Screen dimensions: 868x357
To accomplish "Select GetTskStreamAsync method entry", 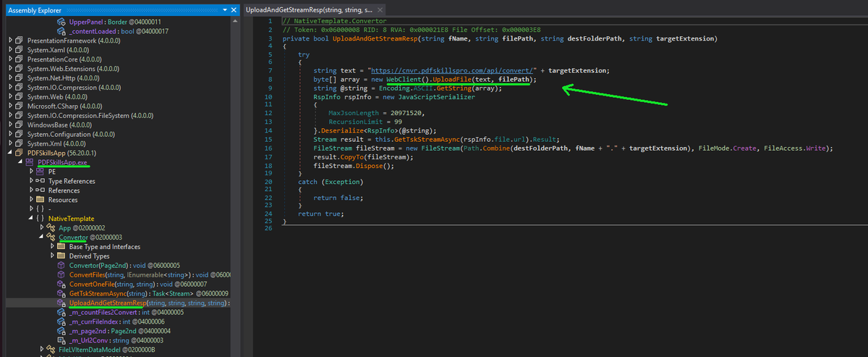I will click(x=149, y=293).
